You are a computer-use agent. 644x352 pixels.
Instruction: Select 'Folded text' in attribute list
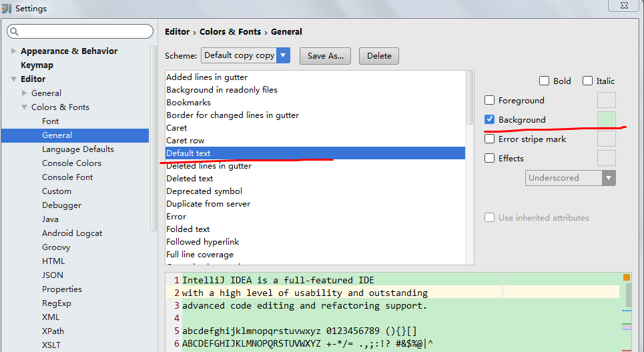point(315,229)
